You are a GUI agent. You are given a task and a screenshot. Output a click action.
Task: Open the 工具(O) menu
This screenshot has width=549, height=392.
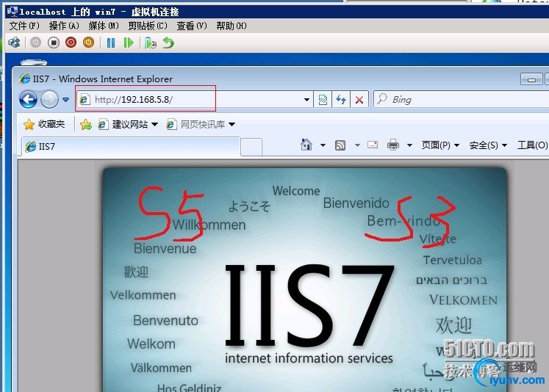pos(532,145)
